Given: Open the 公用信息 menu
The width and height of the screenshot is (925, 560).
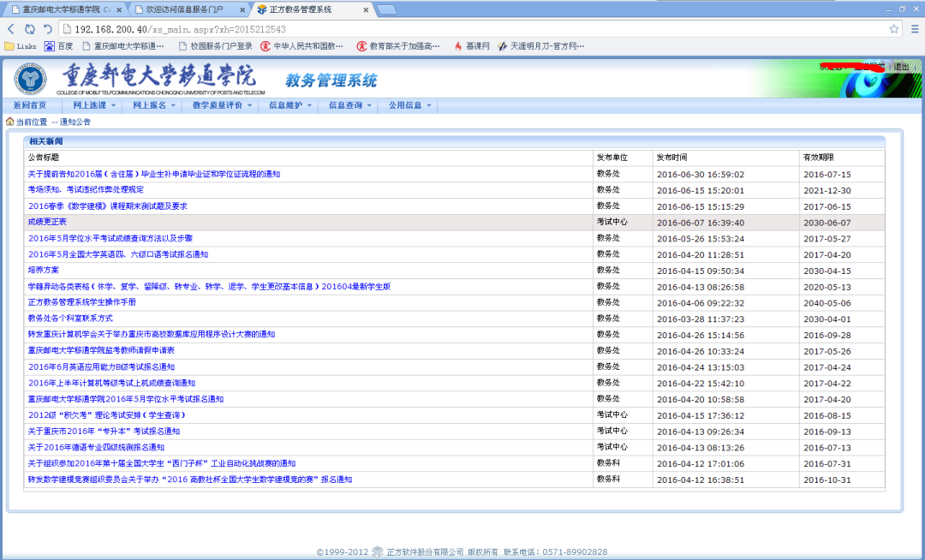Looking at the screenshot, I should coord(409,105).
